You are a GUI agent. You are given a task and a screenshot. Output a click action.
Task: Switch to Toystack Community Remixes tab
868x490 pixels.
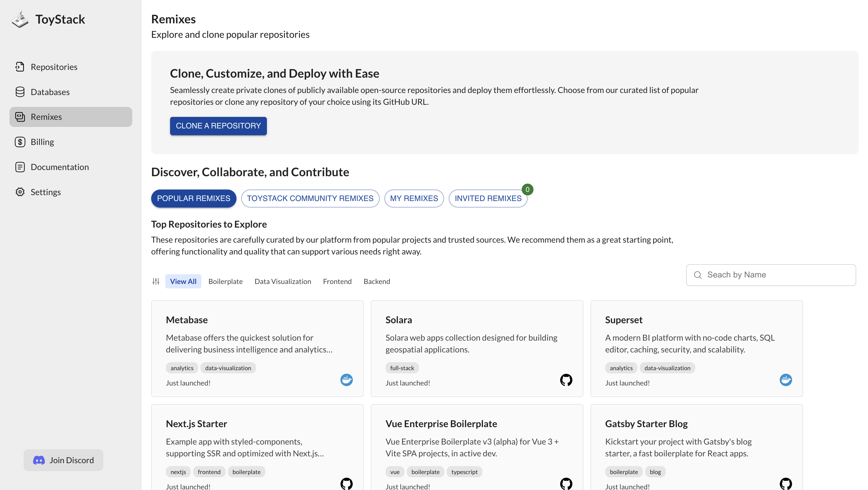coord(310,198)
